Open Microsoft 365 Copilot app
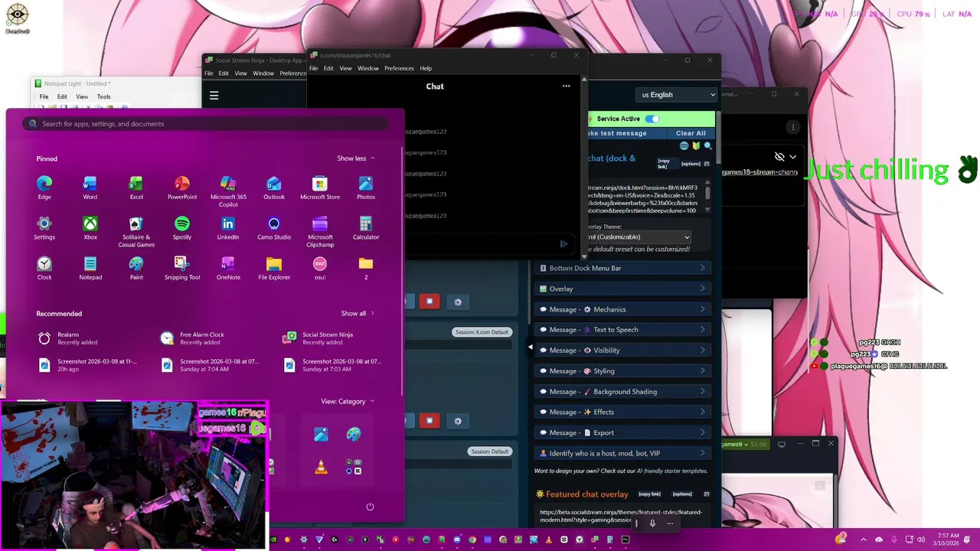The image size is (980, 551). pos(228,191)
